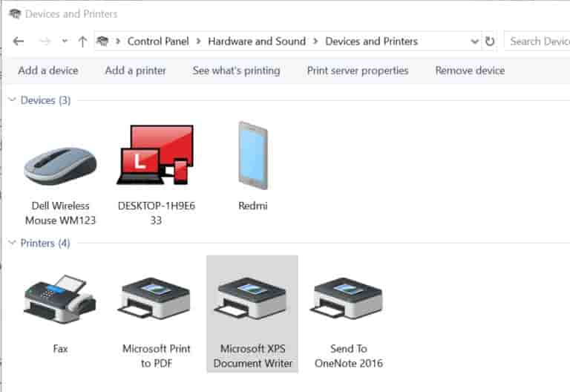Screen dimensions: 570x392
Task: Collapse the Printers (4) group
Action: tap(13, 243)
